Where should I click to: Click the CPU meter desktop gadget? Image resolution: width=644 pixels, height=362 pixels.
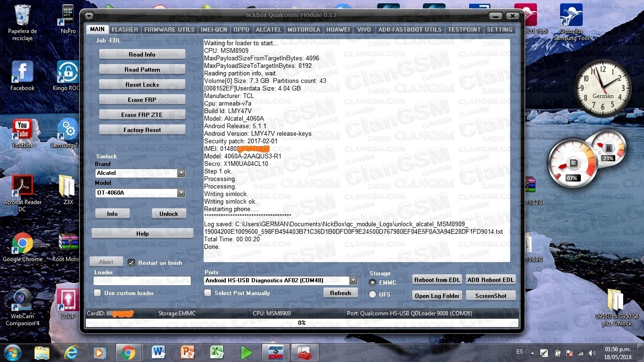(572, 163)
